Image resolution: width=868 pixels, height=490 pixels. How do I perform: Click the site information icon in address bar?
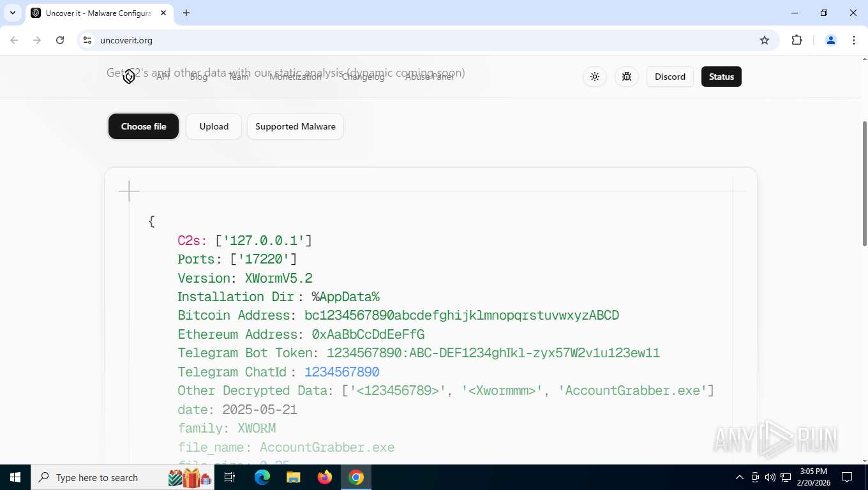click(87, 40)
